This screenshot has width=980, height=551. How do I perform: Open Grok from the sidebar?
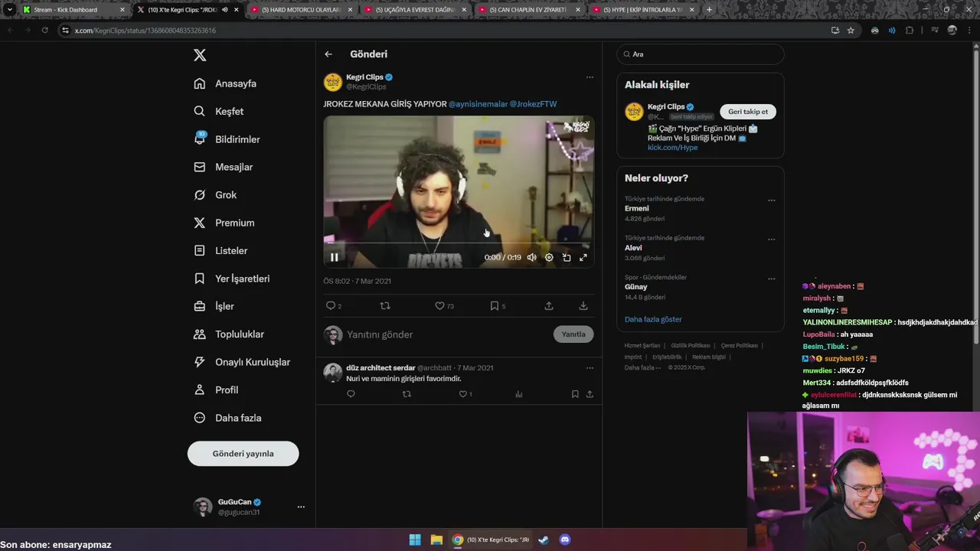[215, 195]
